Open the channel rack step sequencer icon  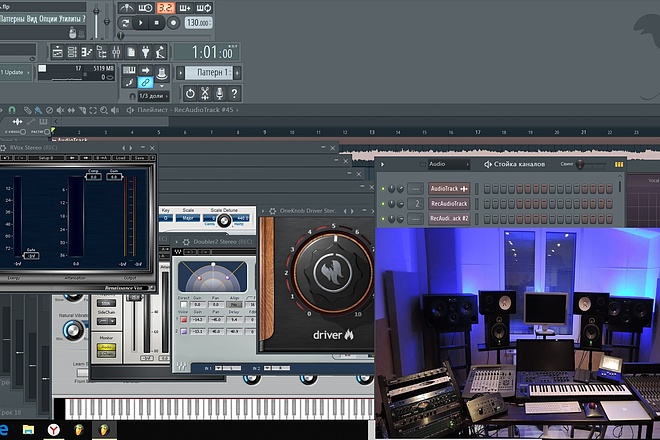72,52
